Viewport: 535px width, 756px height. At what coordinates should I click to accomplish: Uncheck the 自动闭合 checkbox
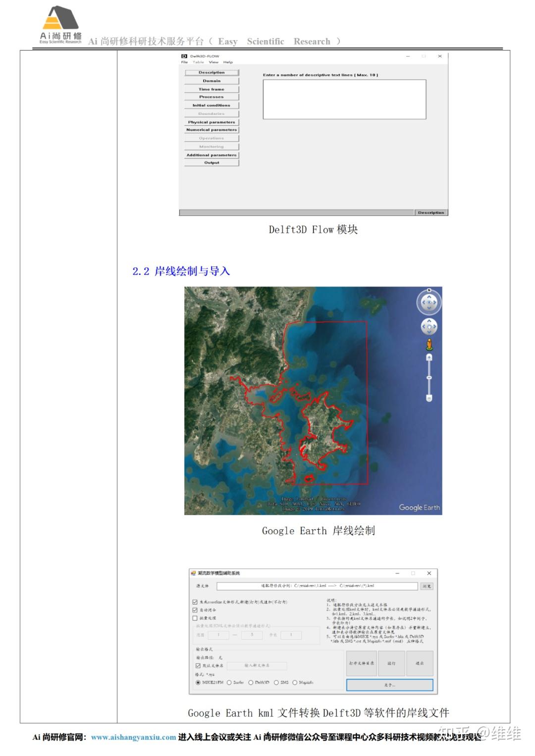(x=195, y=611)
